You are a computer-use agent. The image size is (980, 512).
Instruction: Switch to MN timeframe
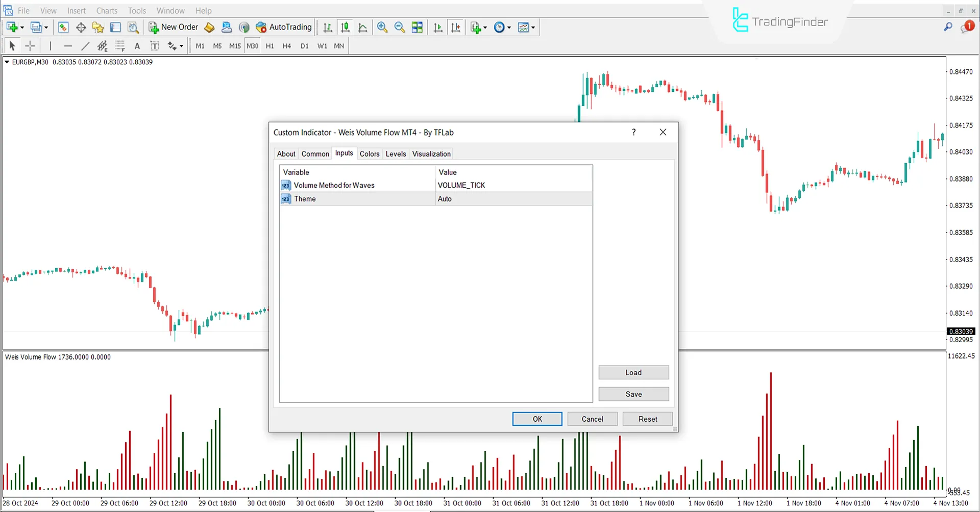coord(339,46)
